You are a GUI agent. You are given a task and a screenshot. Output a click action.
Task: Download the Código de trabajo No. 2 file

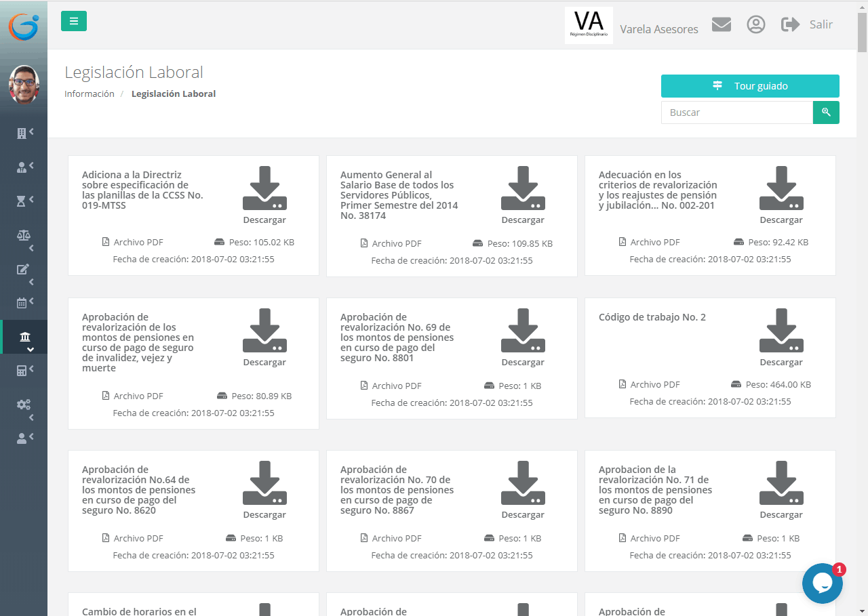781,337
